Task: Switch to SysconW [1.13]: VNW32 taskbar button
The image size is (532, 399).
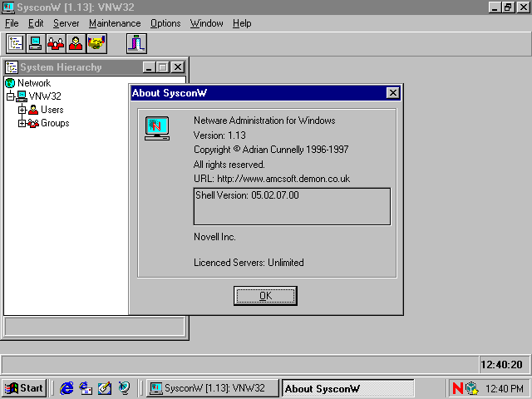Action: (212, 388)
